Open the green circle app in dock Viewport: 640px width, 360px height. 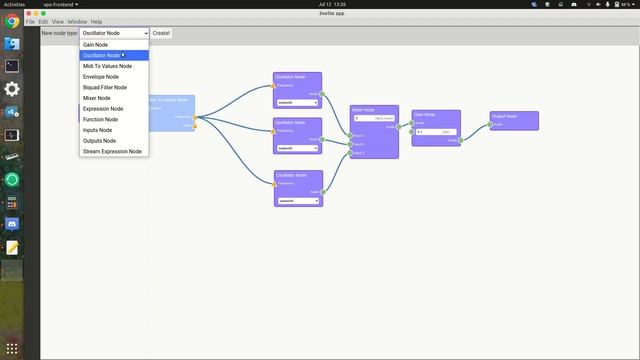point(12,180)
